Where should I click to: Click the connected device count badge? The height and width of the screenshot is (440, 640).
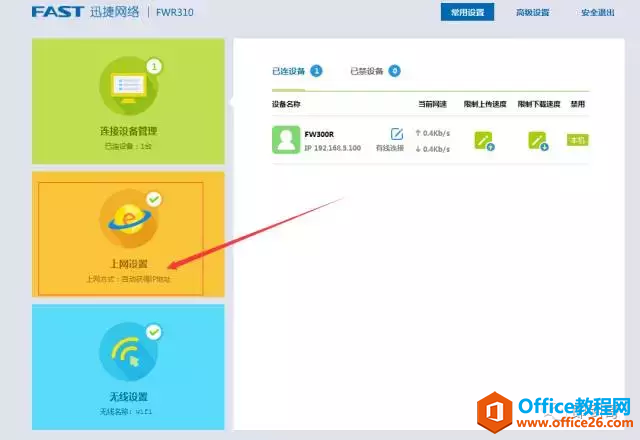click(316, 71)
